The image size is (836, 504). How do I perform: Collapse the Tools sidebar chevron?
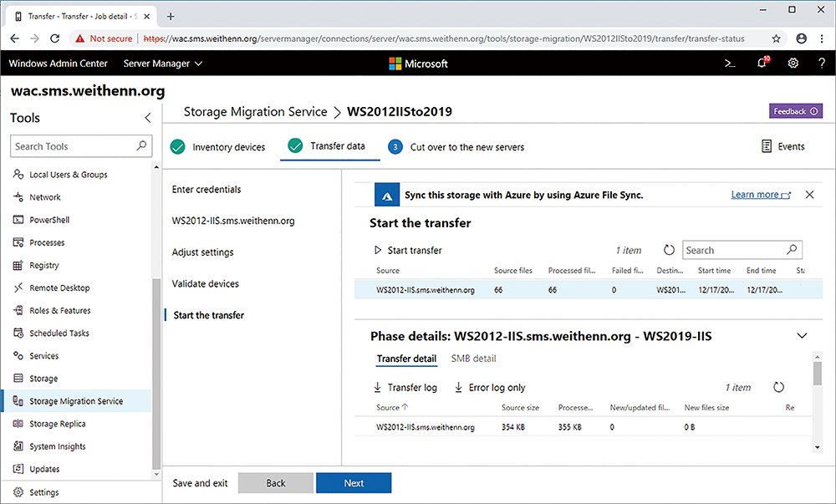pos(148,118)
